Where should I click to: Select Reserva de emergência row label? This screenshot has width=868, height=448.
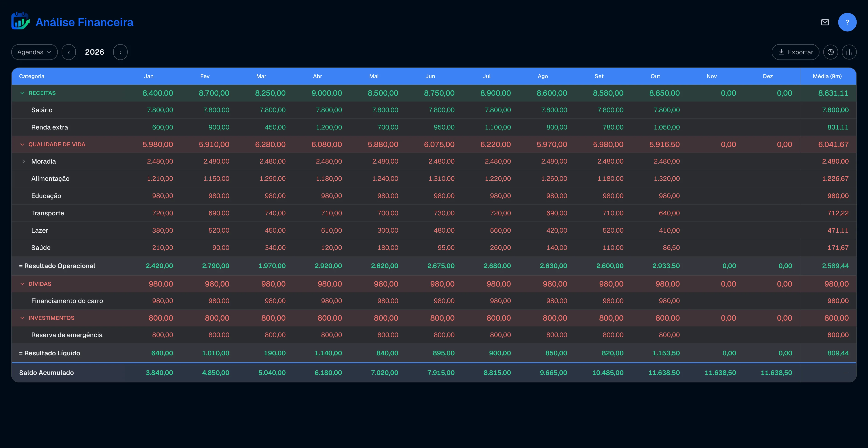(x=67, y=335)
